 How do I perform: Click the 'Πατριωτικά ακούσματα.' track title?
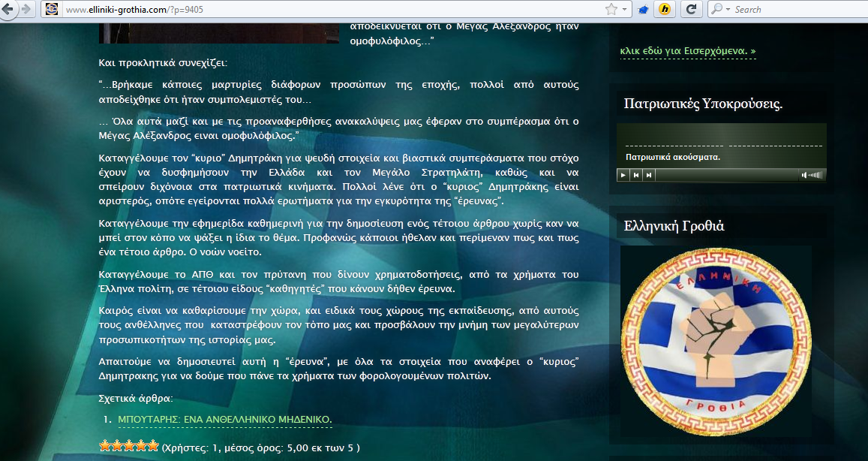pos(673,157)
